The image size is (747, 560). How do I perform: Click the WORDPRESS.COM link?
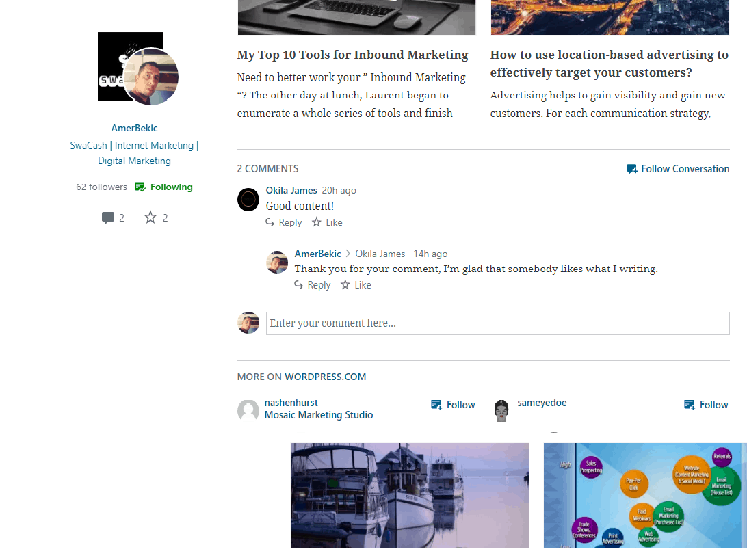(x=326, y=377)
